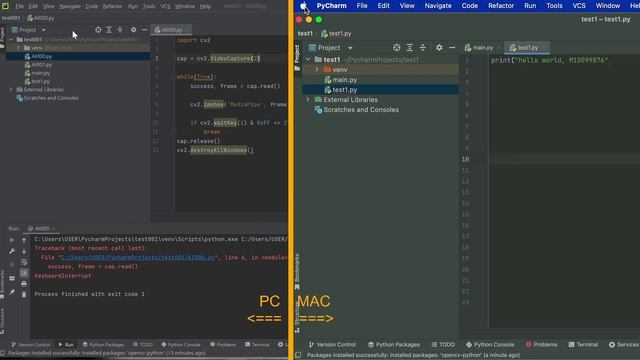Select opened file target icon in Mac Project panel

click(x=396, y=48)
